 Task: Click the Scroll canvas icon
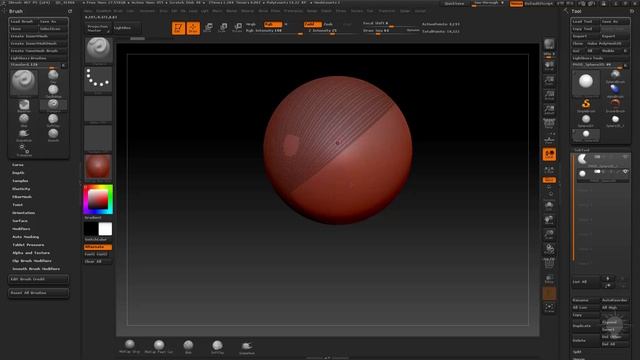tap(549, 66)
